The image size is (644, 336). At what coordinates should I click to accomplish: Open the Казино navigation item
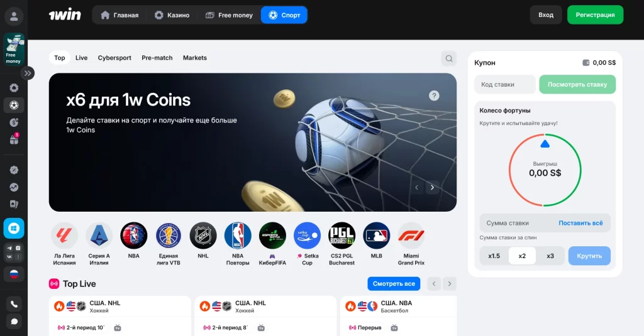172,15
